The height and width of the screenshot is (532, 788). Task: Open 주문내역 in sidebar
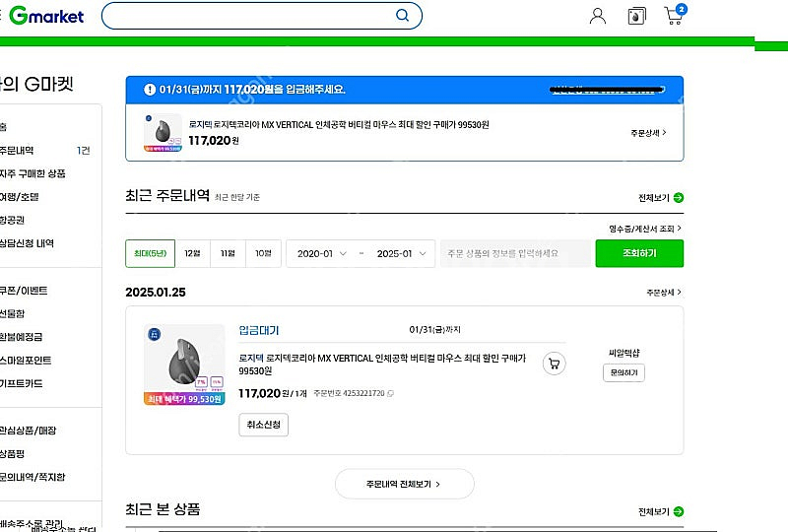click(17, 151)
